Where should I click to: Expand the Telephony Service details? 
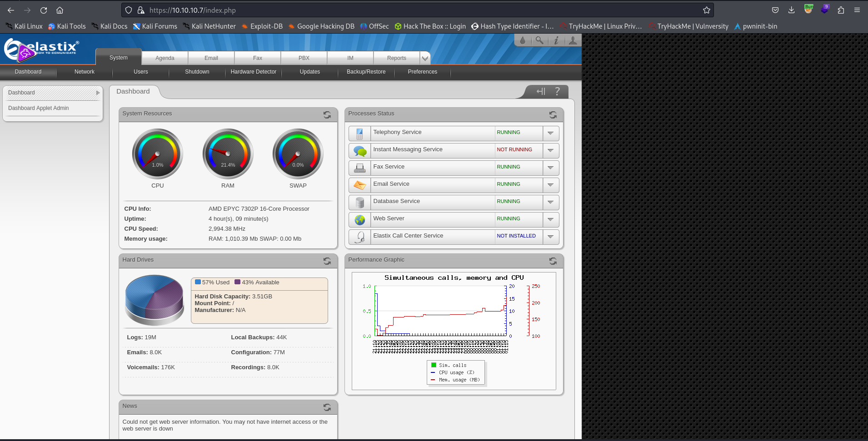[550, 133]
